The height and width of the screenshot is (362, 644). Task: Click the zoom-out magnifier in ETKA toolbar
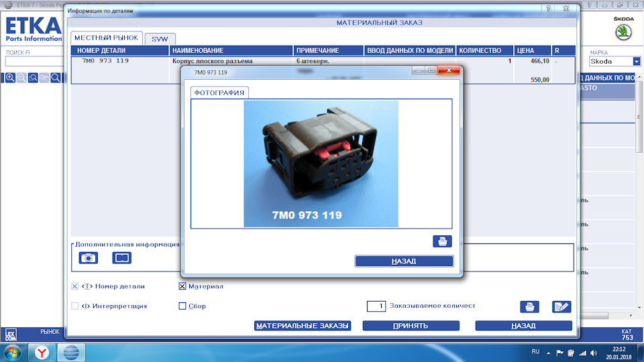click(21, 78)
